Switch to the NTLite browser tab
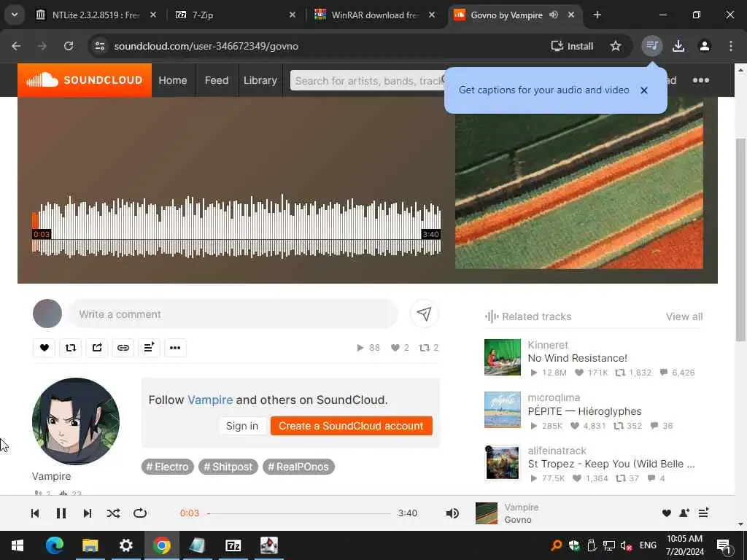Viewport: 747px width, 560px height. (x=96, y=15)
